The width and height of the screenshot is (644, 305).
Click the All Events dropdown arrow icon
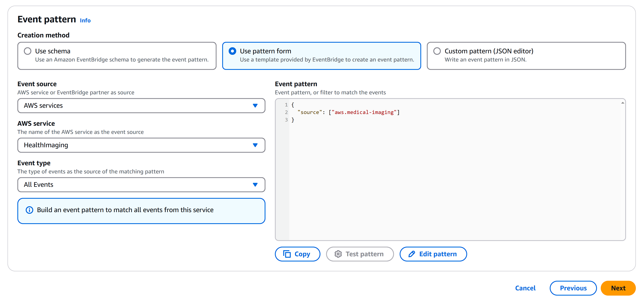pos(255,185)
